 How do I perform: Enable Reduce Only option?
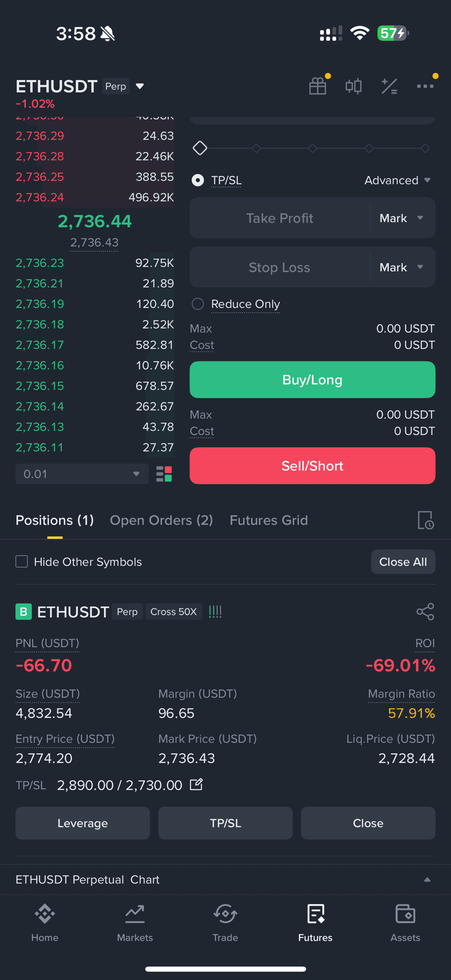(198, 304)
